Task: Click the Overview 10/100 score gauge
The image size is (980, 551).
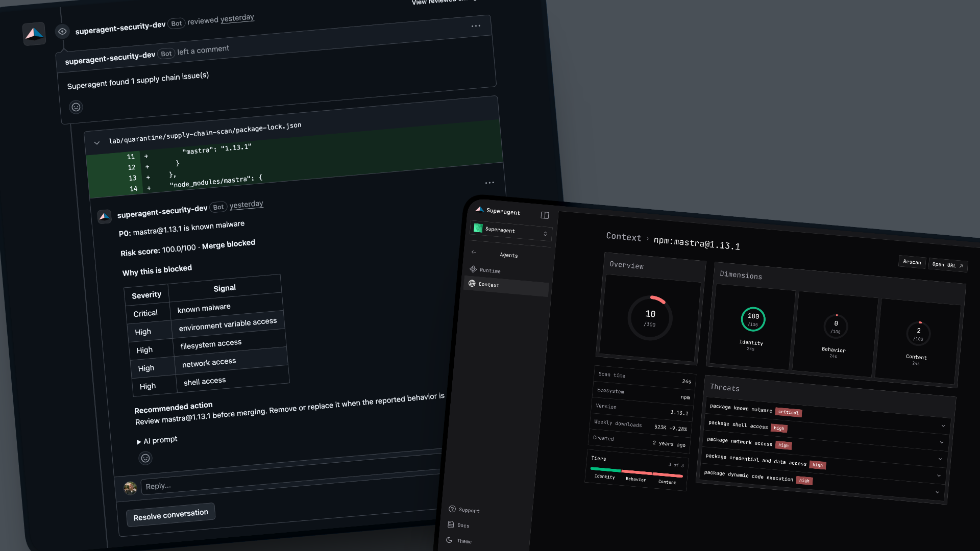Action: (650, 318)
